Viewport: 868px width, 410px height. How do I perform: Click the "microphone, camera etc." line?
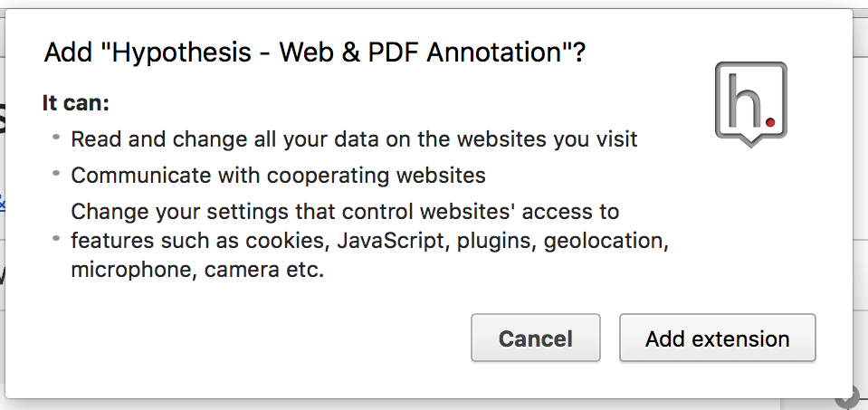point(197,271)
